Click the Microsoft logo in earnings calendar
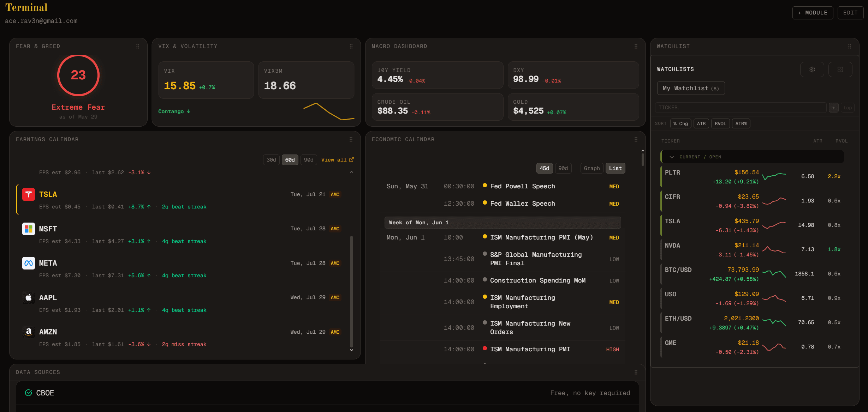 (29, 229)
